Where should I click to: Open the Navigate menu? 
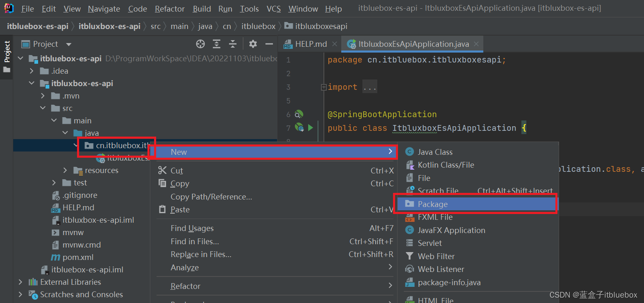click(x=104, y=9)
